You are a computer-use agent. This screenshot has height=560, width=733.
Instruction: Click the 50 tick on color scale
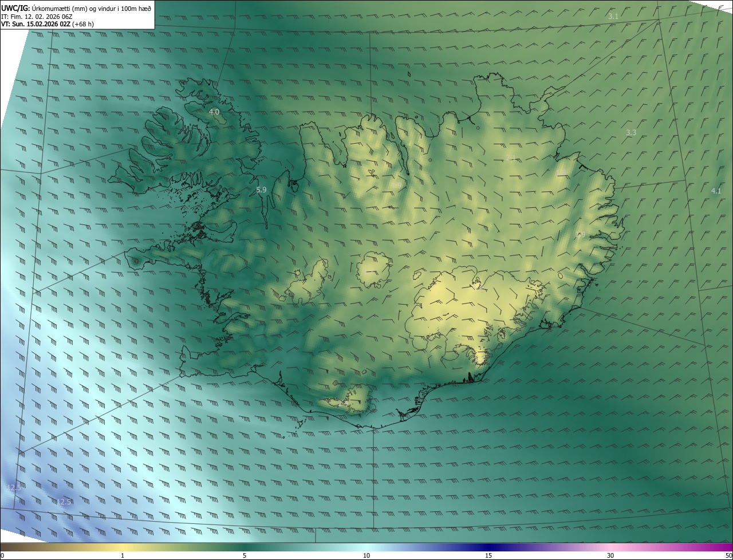coord(728,555)
